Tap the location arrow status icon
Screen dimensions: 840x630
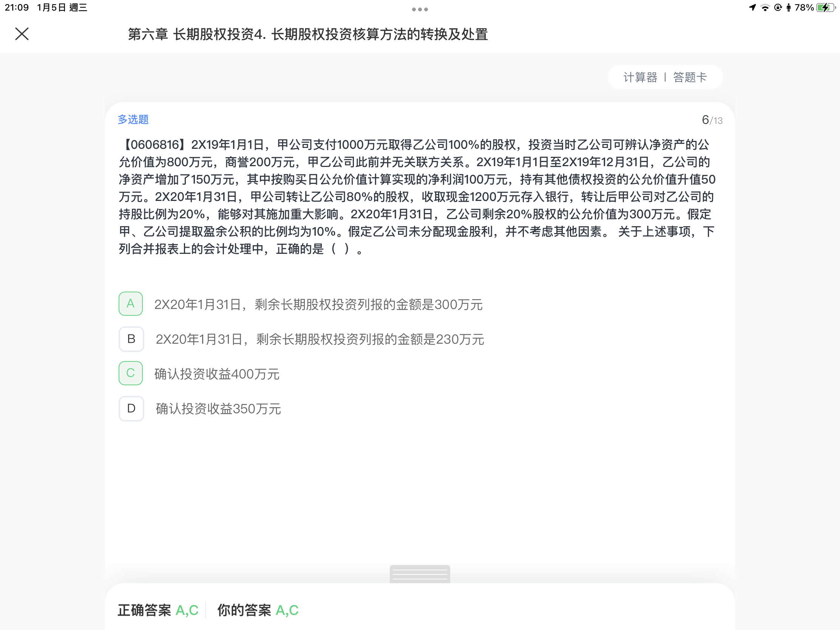coord(752,8)
